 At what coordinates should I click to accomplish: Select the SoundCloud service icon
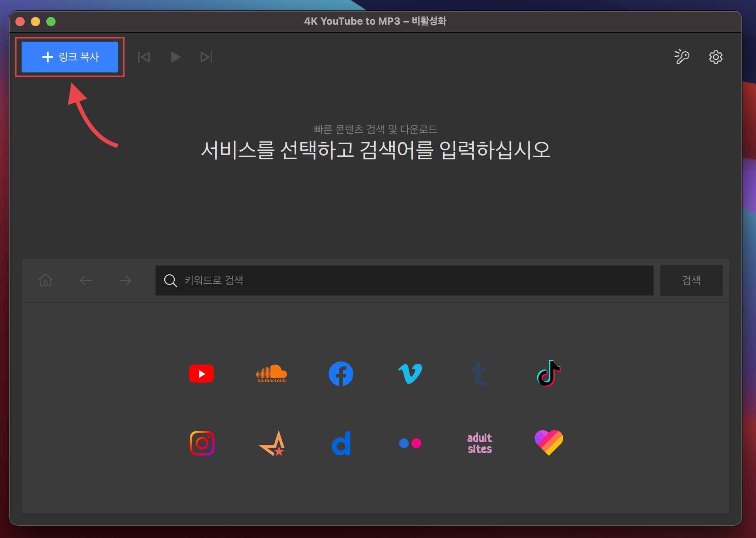point(272,373)
